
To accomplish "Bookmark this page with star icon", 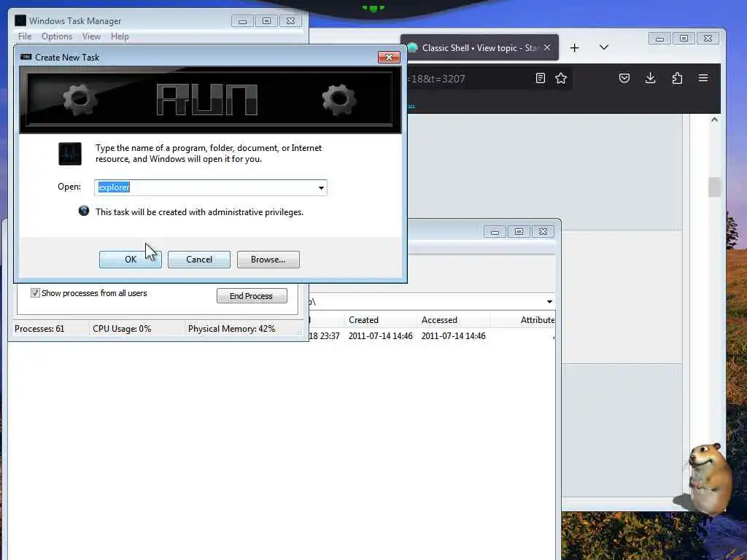I will click(x=561, y=78).
